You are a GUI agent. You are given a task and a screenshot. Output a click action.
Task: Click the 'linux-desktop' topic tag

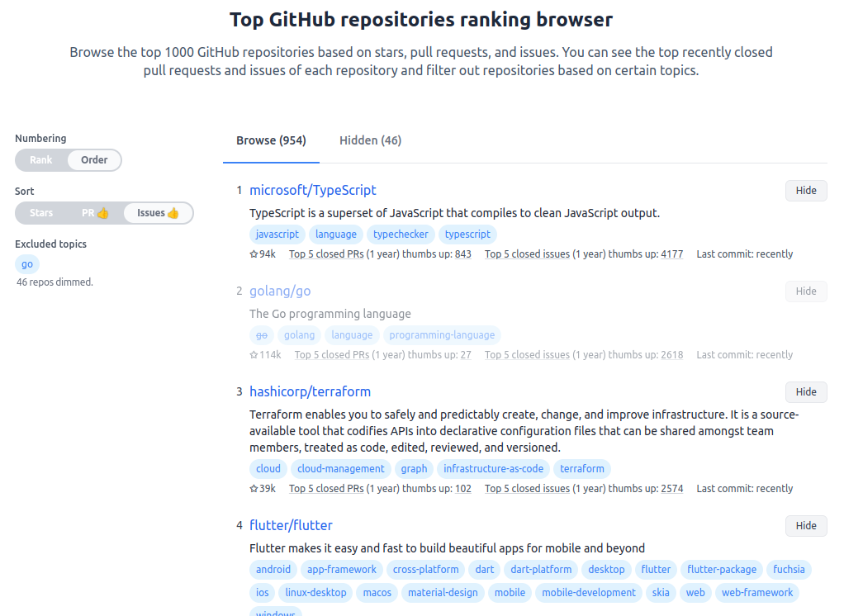(315, 592)
